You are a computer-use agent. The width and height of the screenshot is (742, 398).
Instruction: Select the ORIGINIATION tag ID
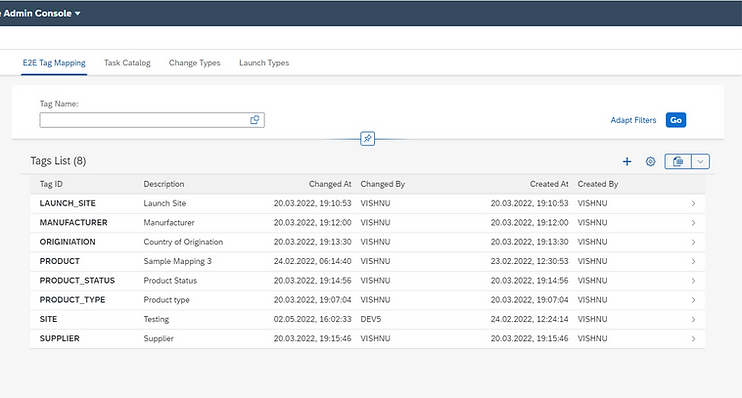[67, 242]
